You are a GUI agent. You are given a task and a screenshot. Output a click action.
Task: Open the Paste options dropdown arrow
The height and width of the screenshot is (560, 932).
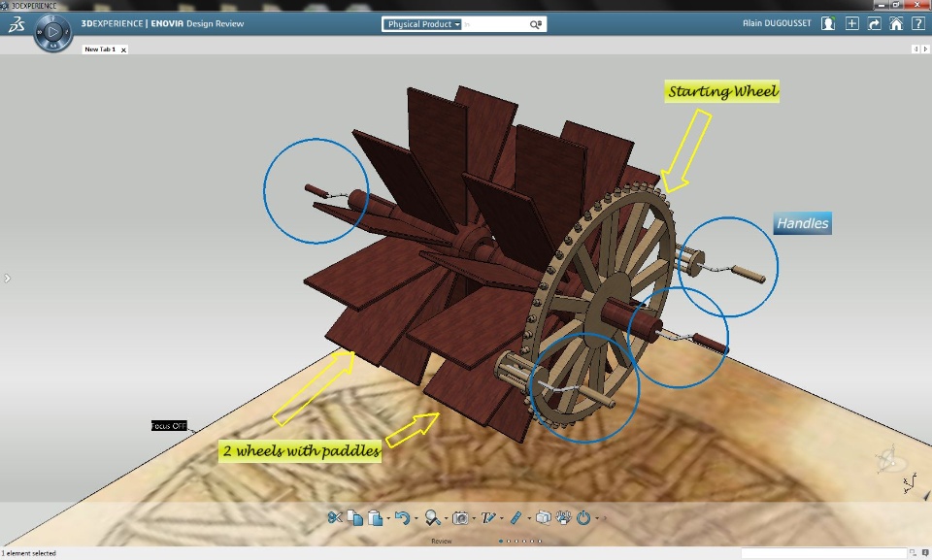coord(388,518)
